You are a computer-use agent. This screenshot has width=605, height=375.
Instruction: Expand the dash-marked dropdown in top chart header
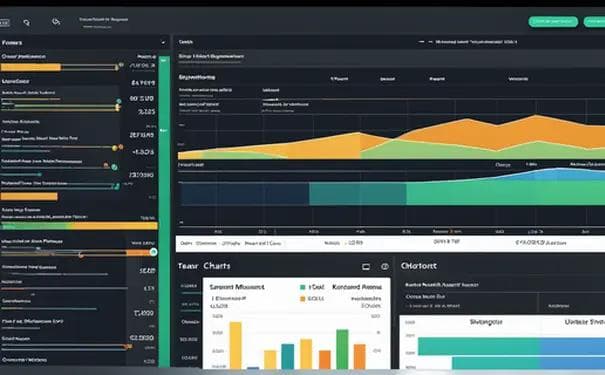(467, 42)
